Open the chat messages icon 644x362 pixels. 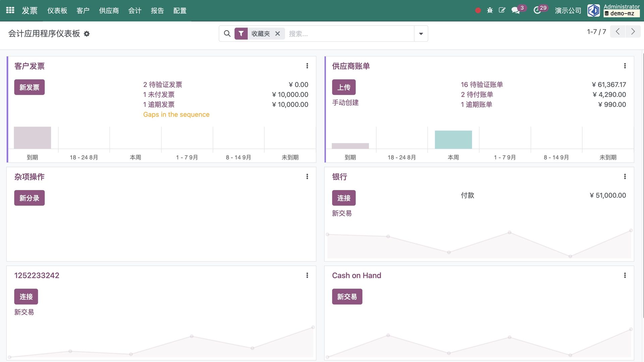(516, 10)
